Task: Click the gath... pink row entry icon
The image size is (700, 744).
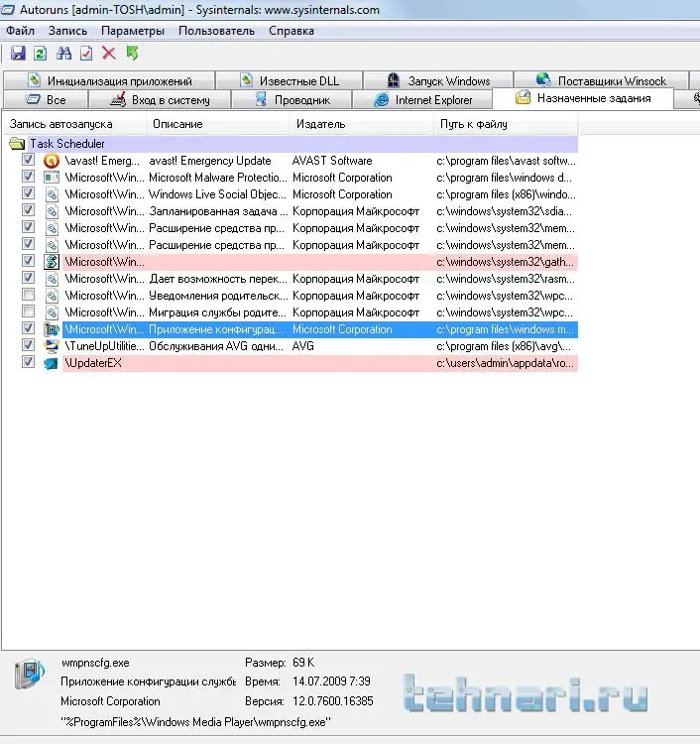Action: (x=52, y=262)
